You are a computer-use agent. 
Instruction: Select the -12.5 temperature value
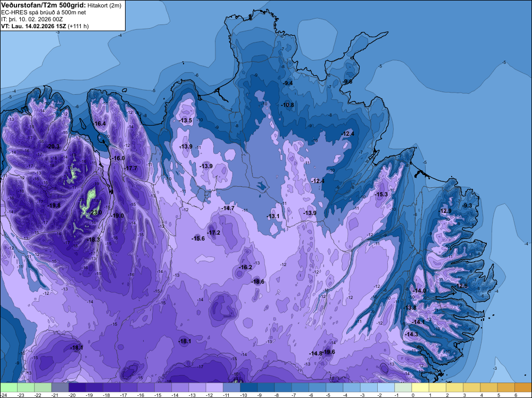point(461,286)
